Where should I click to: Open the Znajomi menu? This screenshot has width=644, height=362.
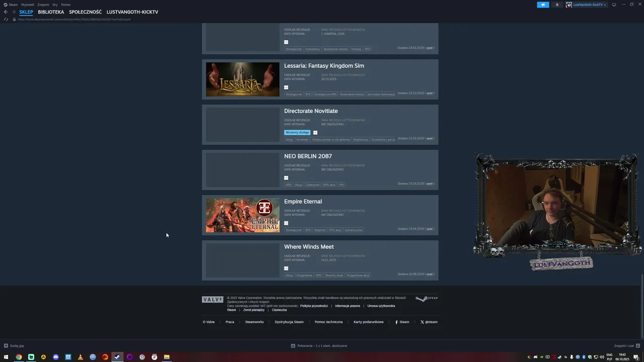pyautogui.click(x=43, y=5)
